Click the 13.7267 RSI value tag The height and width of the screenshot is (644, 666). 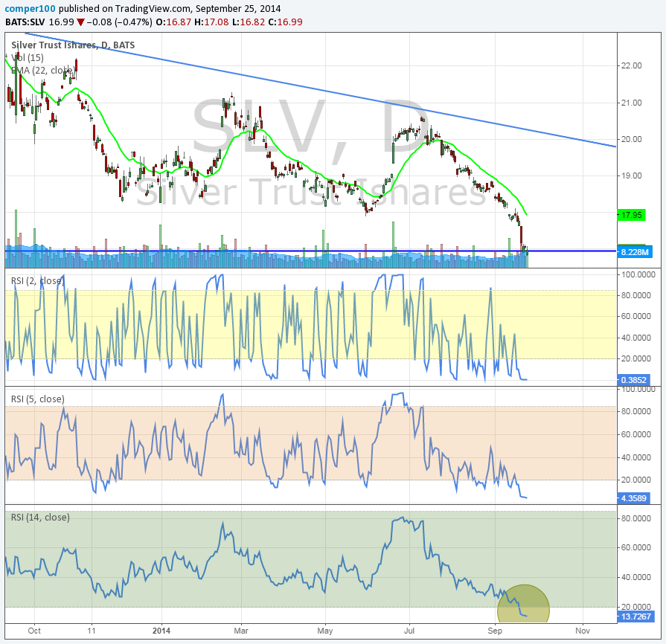[635, 616]
